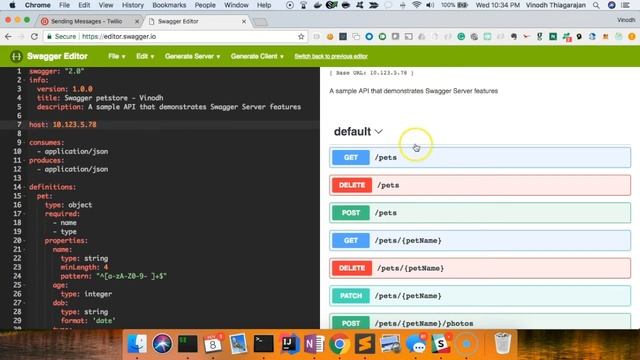640x360 pixels.
Task: Open the People menu
Action: [205, 5]
